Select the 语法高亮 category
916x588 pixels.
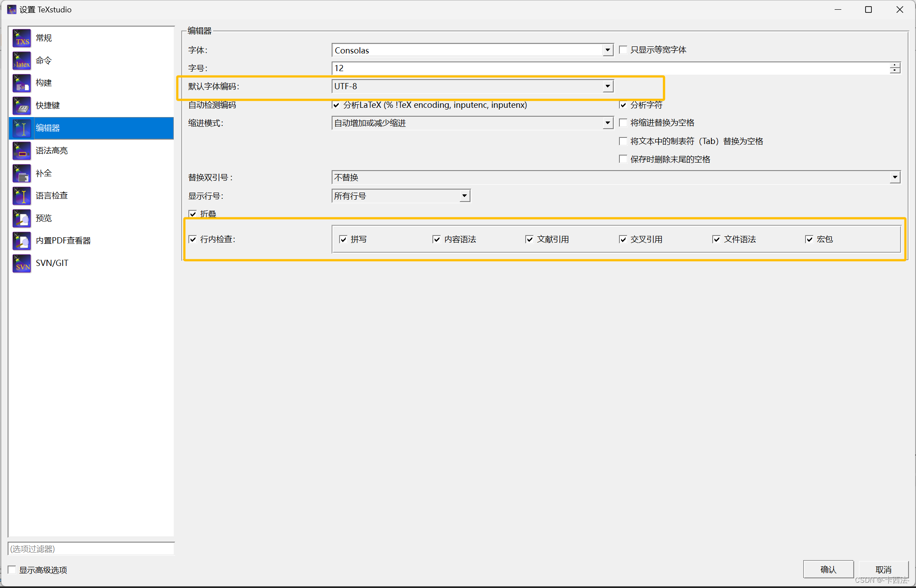91,151
